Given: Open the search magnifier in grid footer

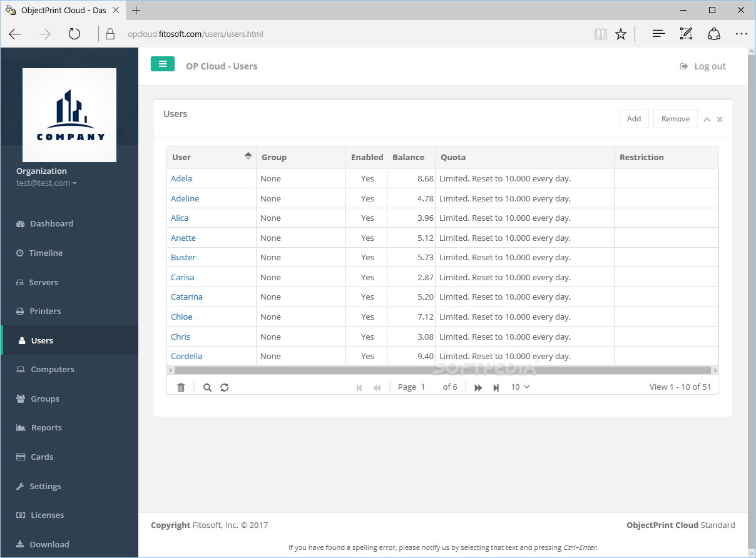Looking at the screenshot, I should click(207, 387).
